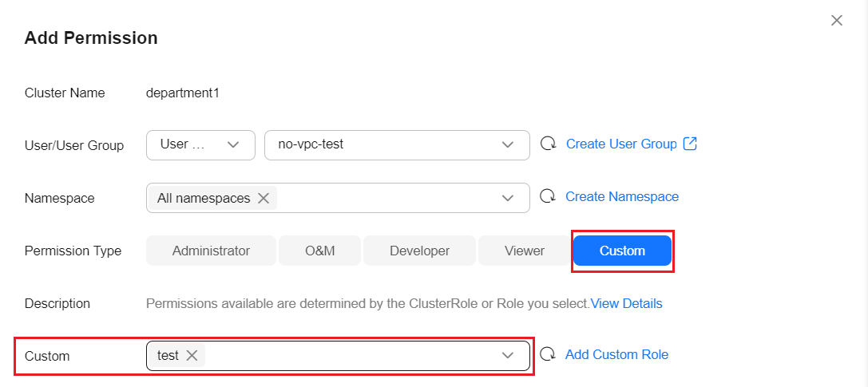868x387 pixels.
Task: Refresh the user group list
Action: (x=548, y=144)
